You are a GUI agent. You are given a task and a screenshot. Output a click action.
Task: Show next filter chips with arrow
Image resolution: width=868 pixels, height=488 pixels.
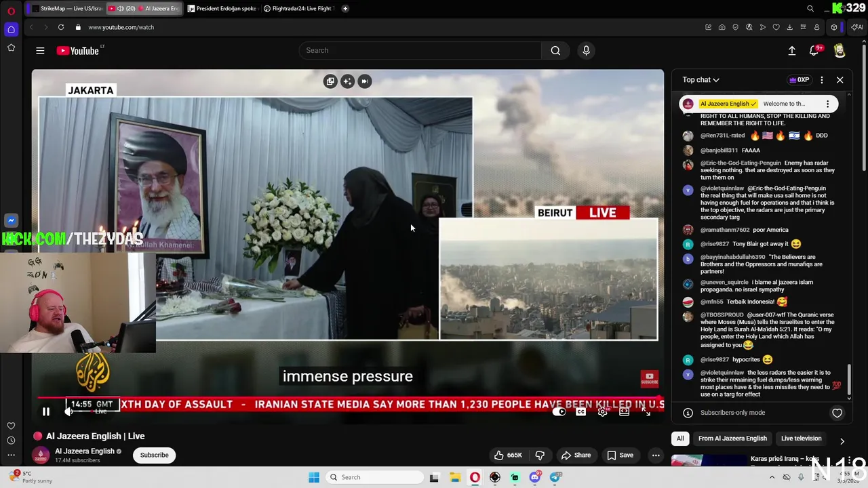click(842, 441)
